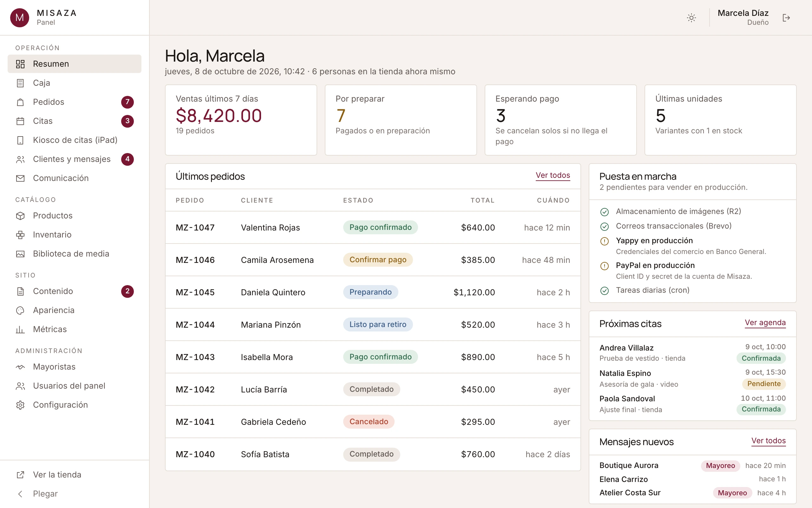Open Usuarios del panel

pos(75,386)
